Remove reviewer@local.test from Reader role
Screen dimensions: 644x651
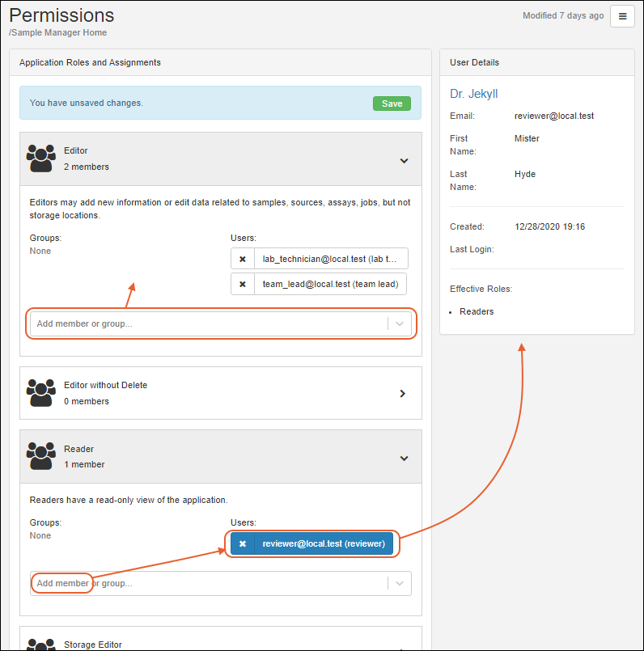click(242, 544)
